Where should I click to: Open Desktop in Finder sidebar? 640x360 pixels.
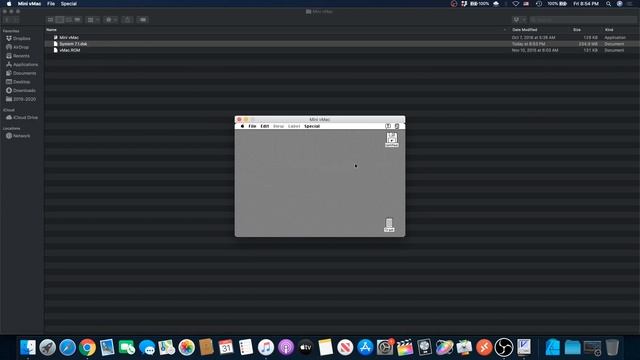pyautogui.click(x=18, y=82)
